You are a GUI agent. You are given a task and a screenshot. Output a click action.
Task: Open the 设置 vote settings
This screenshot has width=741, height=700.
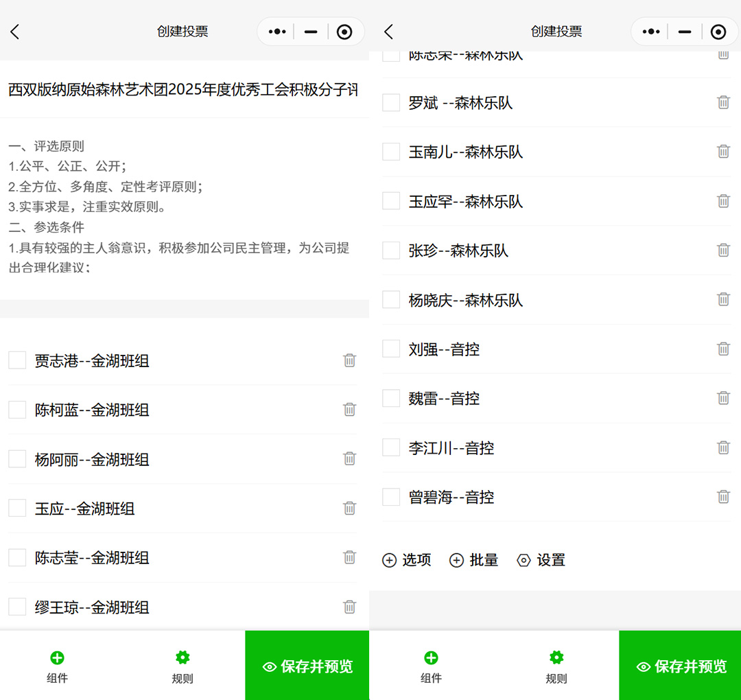tap(541, 560)
